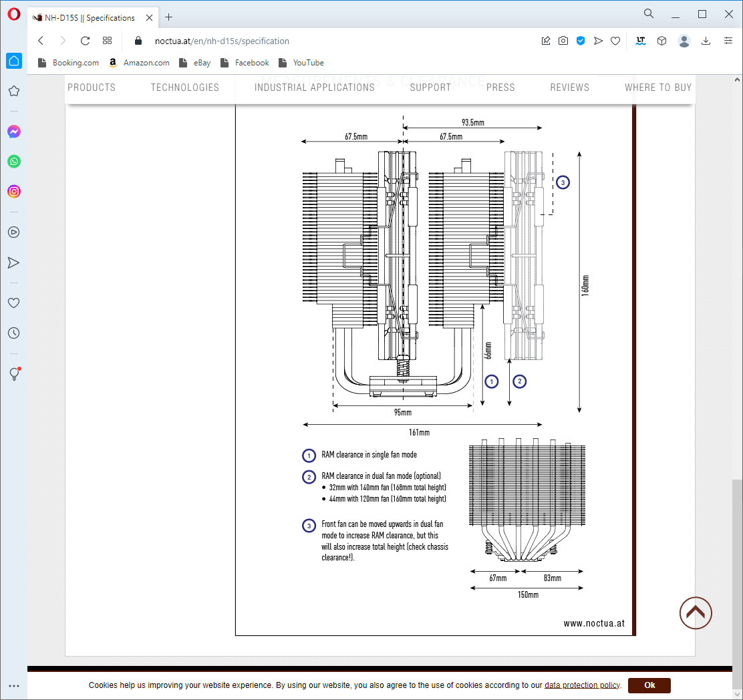Select WHERE TO BUY in navigation

point(657,87)
